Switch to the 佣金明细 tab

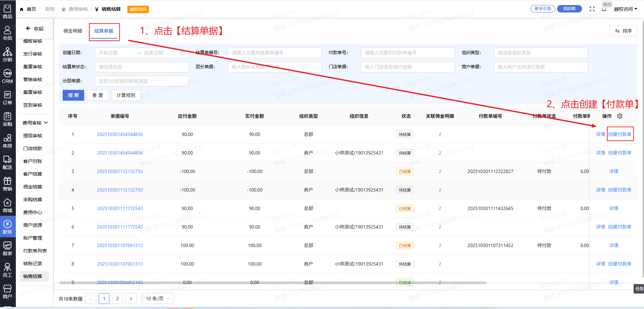point(73,31)
